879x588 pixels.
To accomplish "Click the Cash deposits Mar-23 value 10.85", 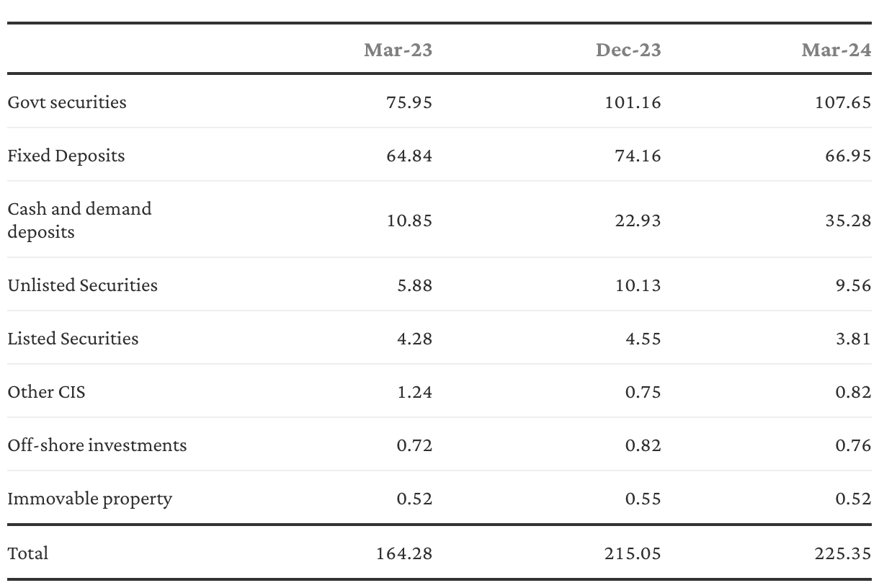I will pyautogui.click(x=409, y=220).
